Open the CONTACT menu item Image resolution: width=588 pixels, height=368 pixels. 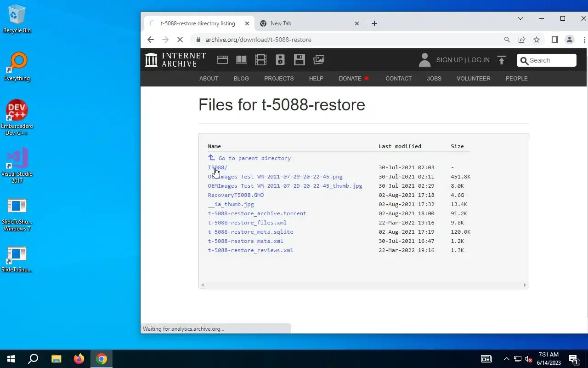click(x=399, y=78)
